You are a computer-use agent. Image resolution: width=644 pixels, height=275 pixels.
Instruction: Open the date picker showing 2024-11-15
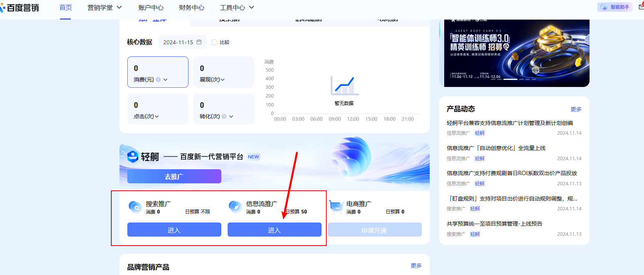(182, 42)
